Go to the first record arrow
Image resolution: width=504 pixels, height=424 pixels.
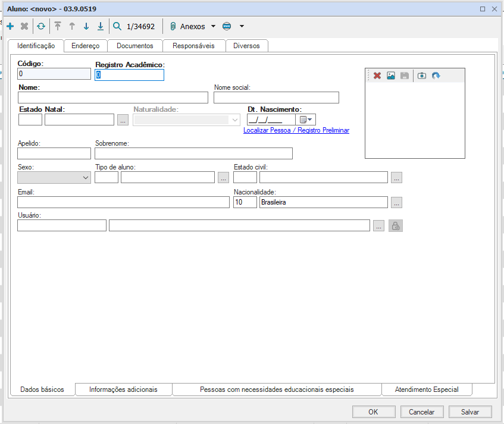point(58,26)
